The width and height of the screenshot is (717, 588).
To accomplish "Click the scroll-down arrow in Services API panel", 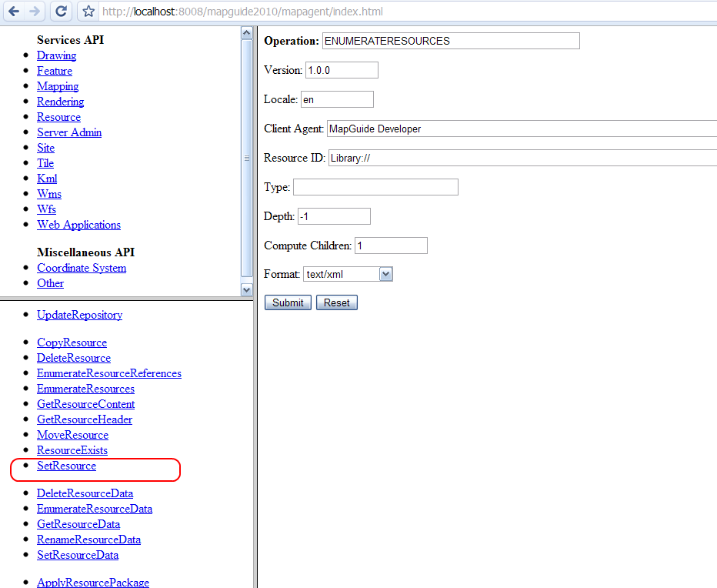I will click(x=246, y=289).
